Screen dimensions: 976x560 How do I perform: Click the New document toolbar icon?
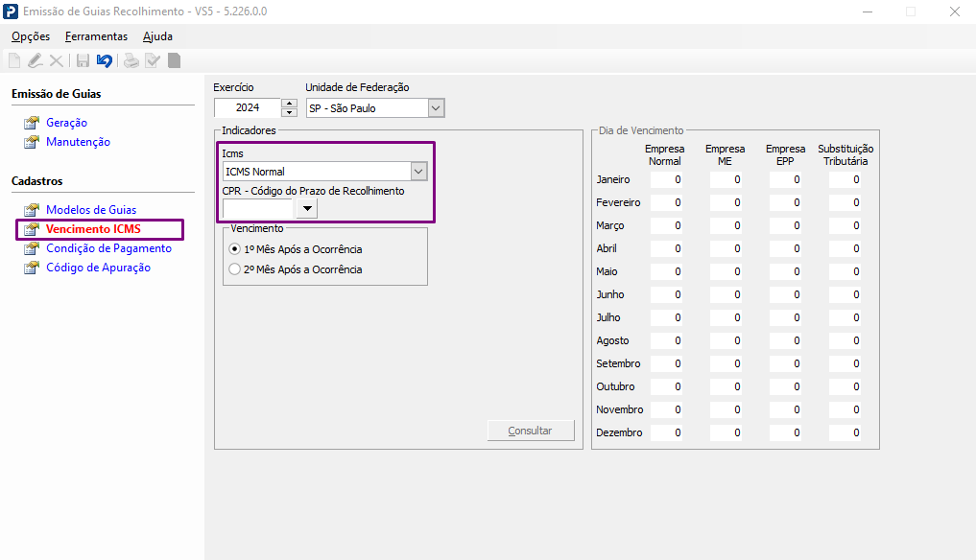14,60
